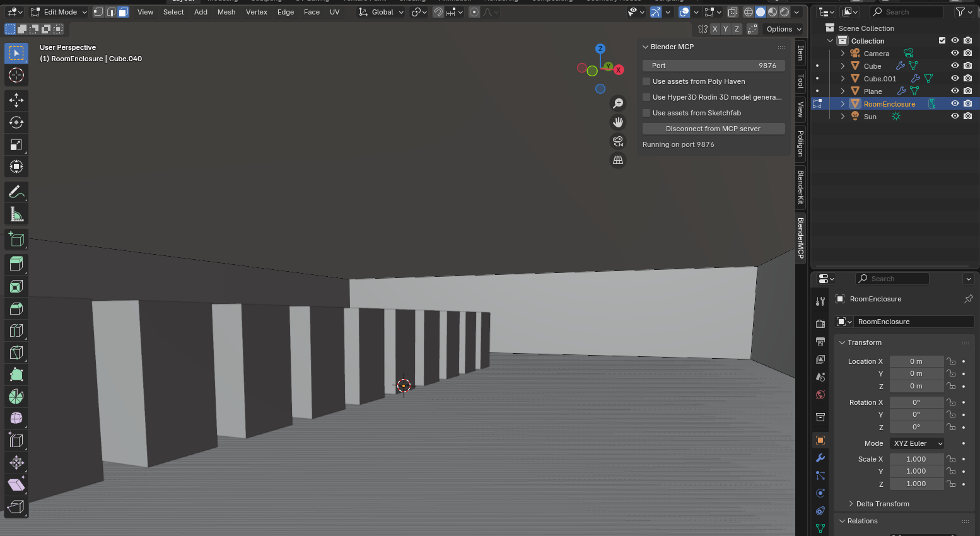Hide the Sun object with eye icon
This screenshot has width=980, height=536.
coord(955,116)
